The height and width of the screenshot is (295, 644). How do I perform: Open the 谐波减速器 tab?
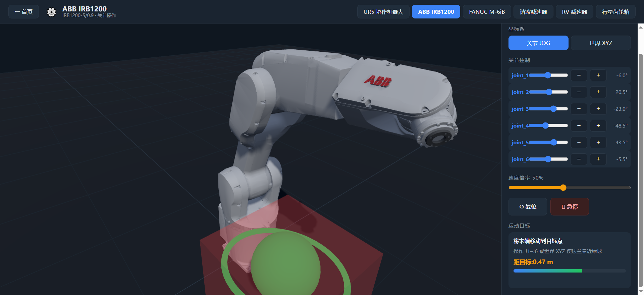click(533, 12)
